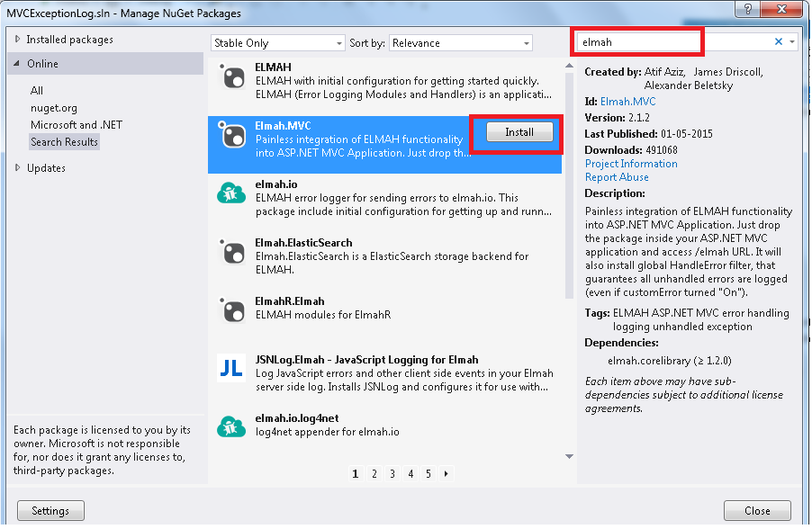Go to the next results page arrow

(446, 473)
